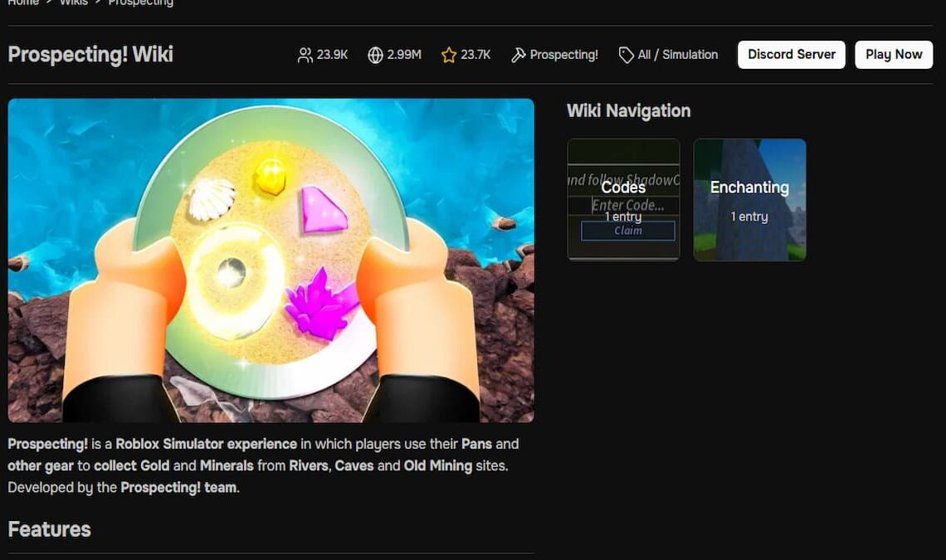Click the 23.7K favorites stat
This screenshot has height=560, width=946.
click(x=475, y=55)
